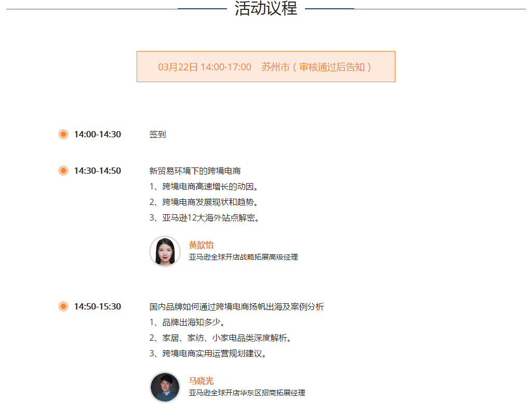Click the job title 亚马逊全球开店华东区招商拓展经理
The image size is (532, 413).
(247, 393)
